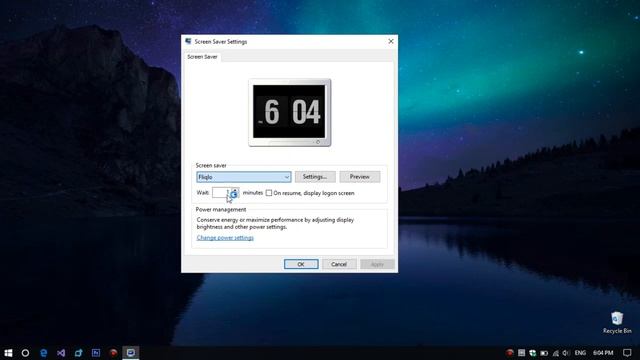Select the Screen Saver tab

pyautogui.click(x=202, y=57)
